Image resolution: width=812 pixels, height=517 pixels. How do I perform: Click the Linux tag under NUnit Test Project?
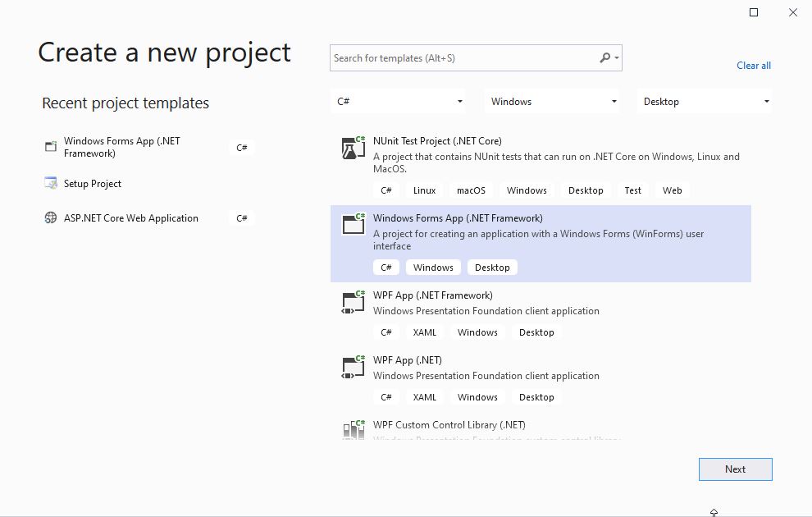click(x=424, y=190)
